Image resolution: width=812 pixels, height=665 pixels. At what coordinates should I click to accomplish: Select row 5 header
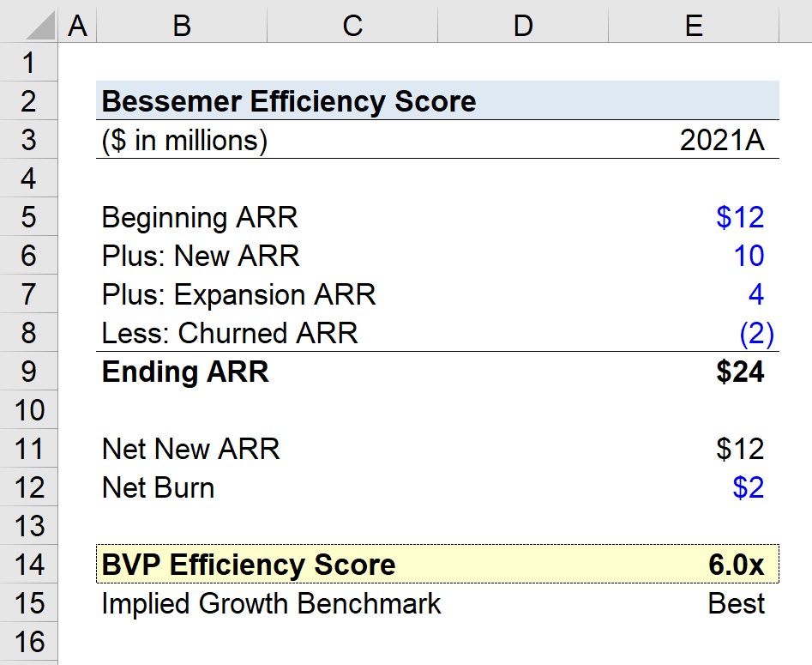click(28, 216)
